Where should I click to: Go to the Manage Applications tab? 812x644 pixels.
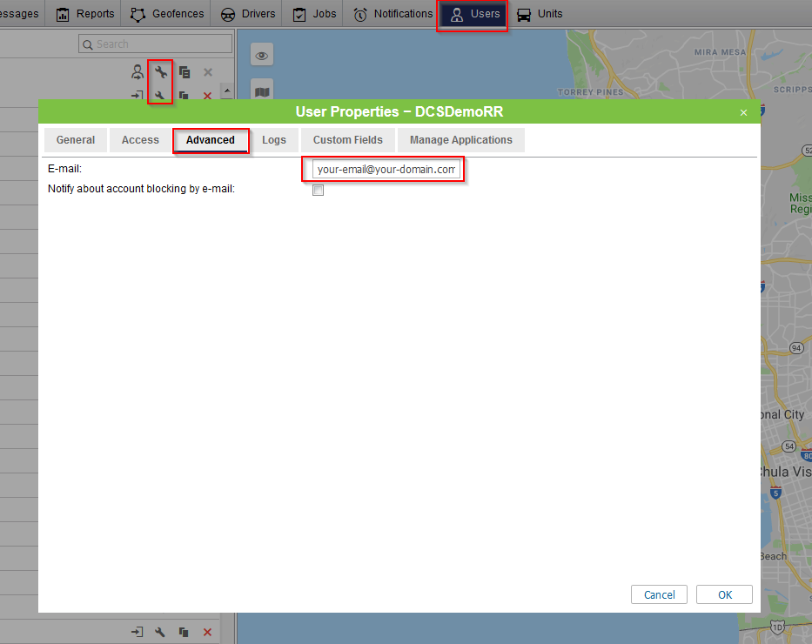461,140
